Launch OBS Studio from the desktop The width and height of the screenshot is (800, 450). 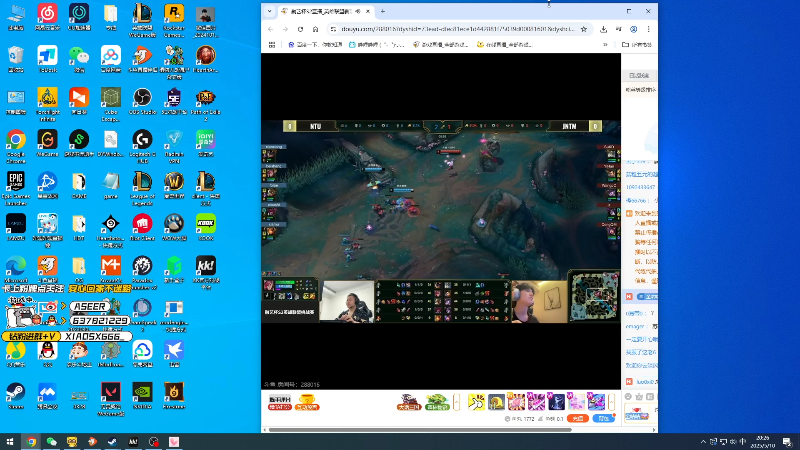(142, 101)
